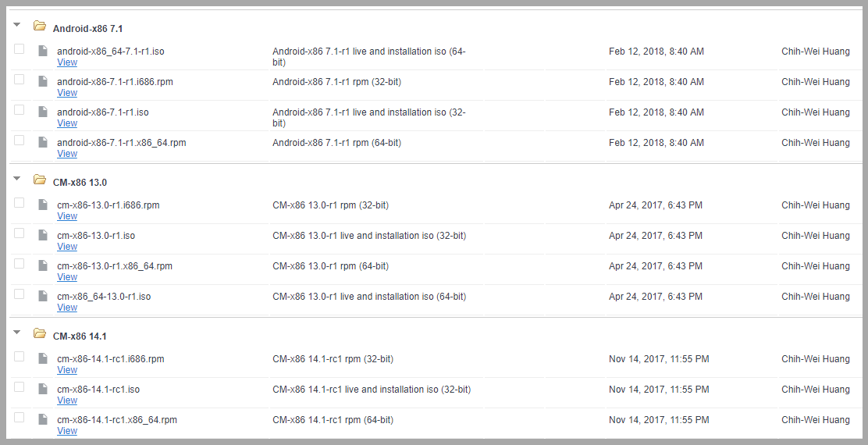Click View under cm-x86-14.1-rc1.i686.rpm

[67, 370]
